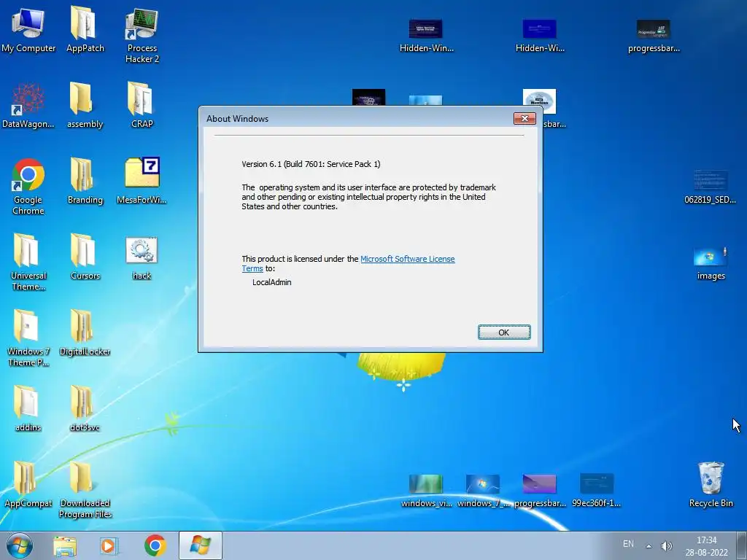Click OK in About Windows dialog
747x560 pixels.
[x=504, y=332]
